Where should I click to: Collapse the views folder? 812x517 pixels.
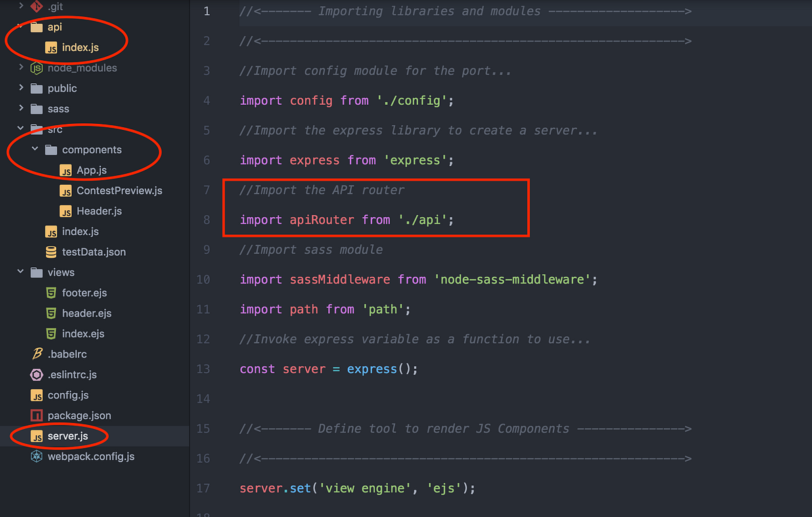[x=20, y=272]
